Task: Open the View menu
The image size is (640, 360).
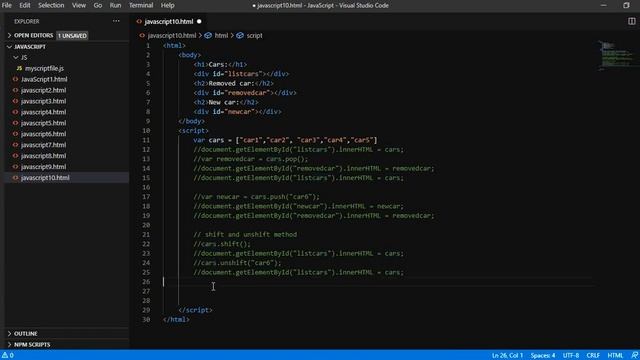Action: tap(79, 5)
